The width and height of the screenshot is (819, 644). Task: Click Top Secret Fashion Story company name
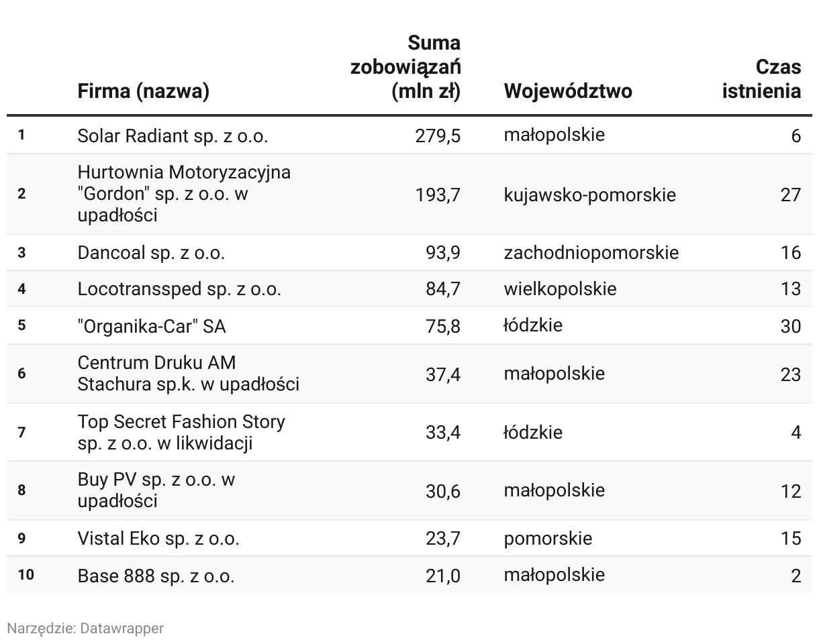tap(181, 432)
